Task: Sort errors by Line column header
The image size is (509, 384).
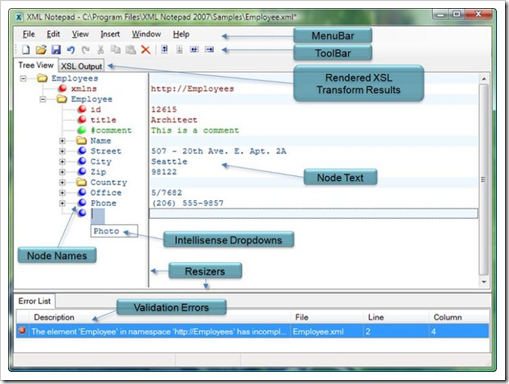Action: (396, 317)
